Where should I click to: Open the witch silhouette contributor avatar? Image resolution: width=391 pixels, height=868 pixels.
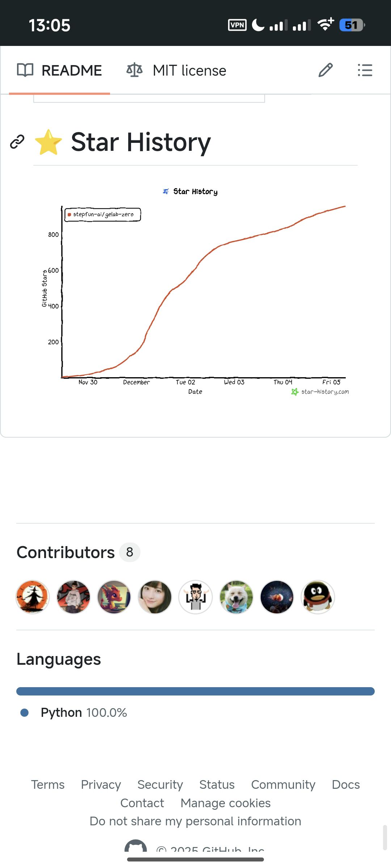(x=33, y=597)
